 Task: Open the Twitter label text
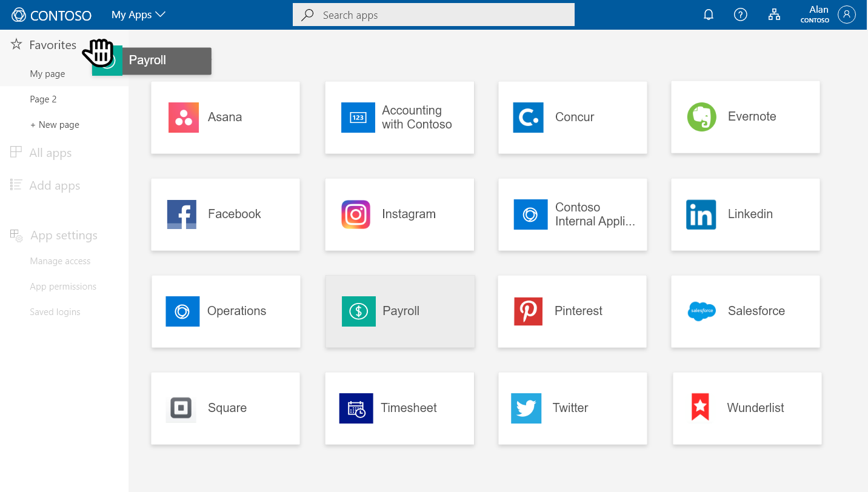pyautogui.click(x=570, y=408)
